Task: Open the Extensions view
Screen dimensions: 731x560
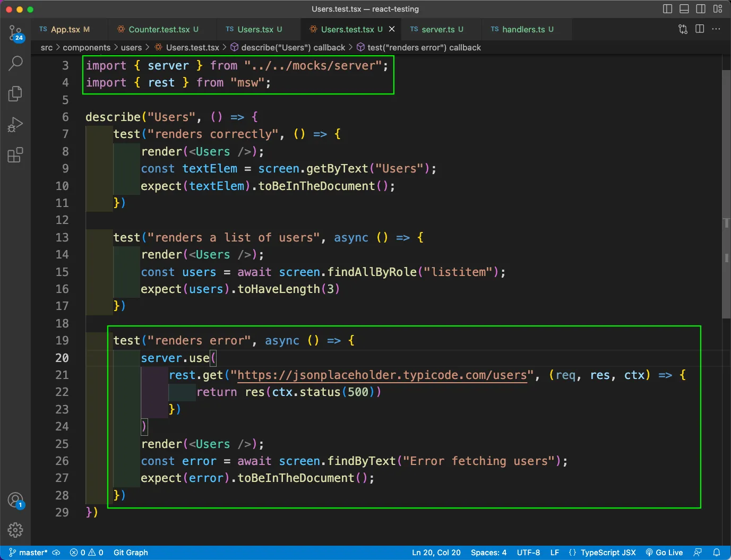Action: point(15,155)
